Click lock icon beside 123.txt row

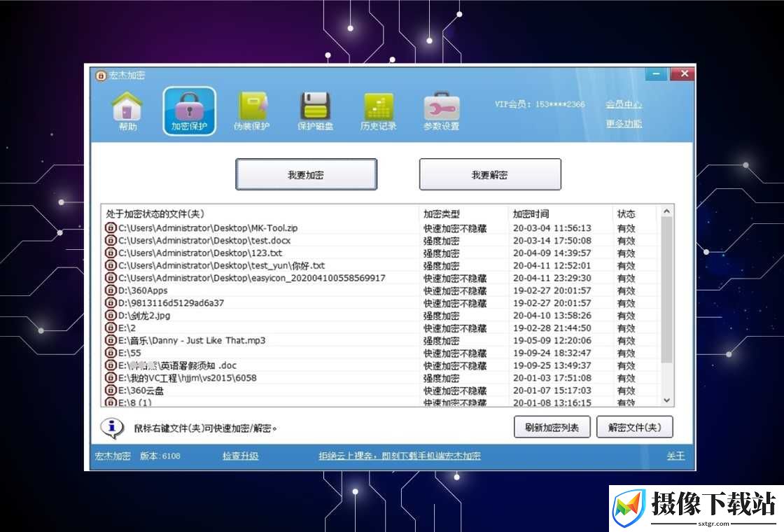[x=111, y=253]
